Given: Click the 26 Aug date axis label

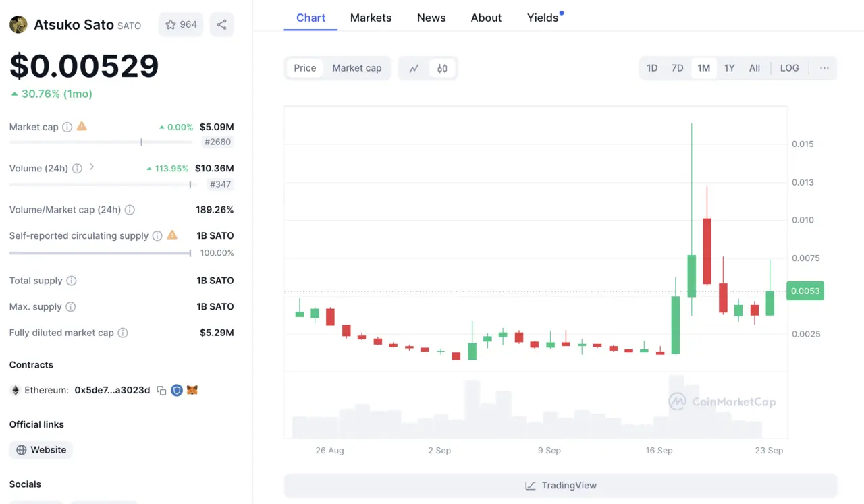Looking at the screenshot, I should click(329, 450).
